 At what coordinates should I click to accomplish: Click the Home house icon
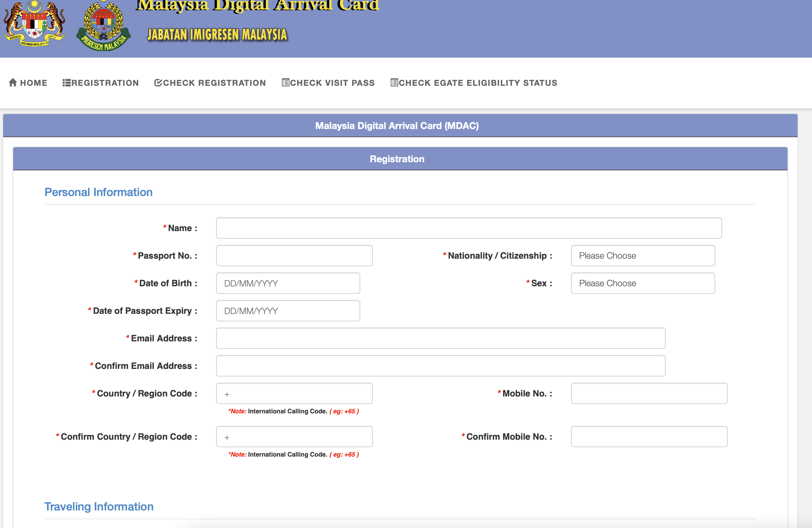point(13,83)
